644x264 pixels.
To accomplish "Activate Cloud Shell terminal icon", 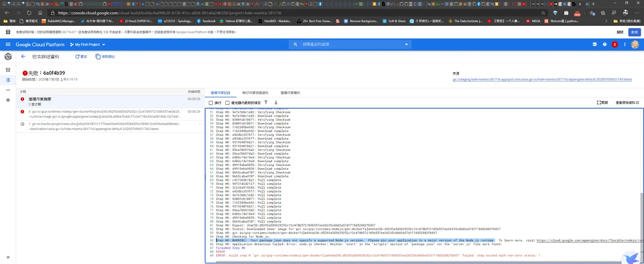I will pyautogui.click(x=594, y=44).
